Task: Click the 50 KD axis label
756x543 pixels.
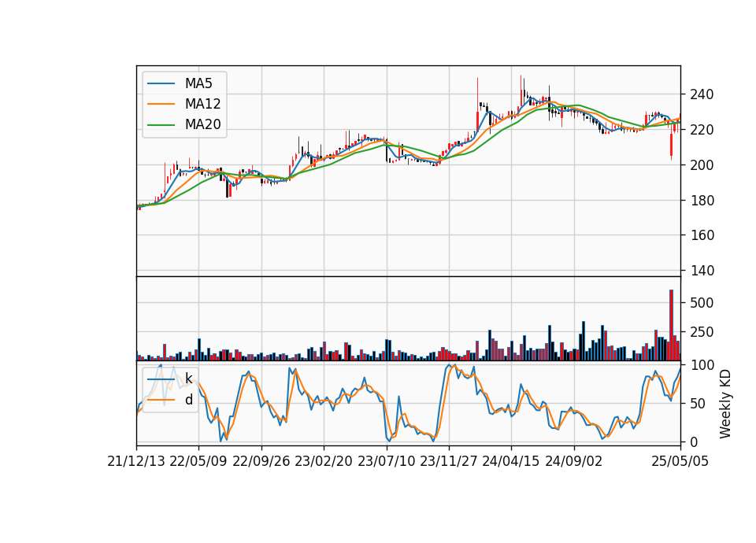Action: click(699, 403)
